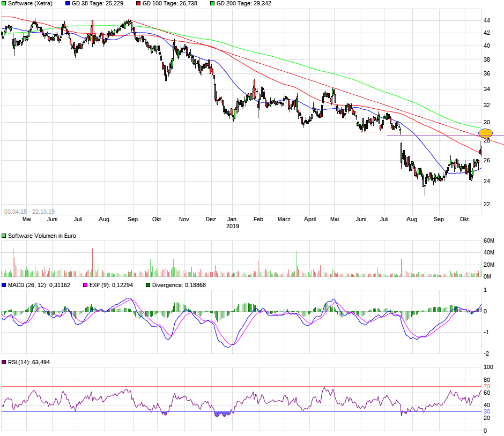Click the price axis value 22

click(x=487, y=204)
